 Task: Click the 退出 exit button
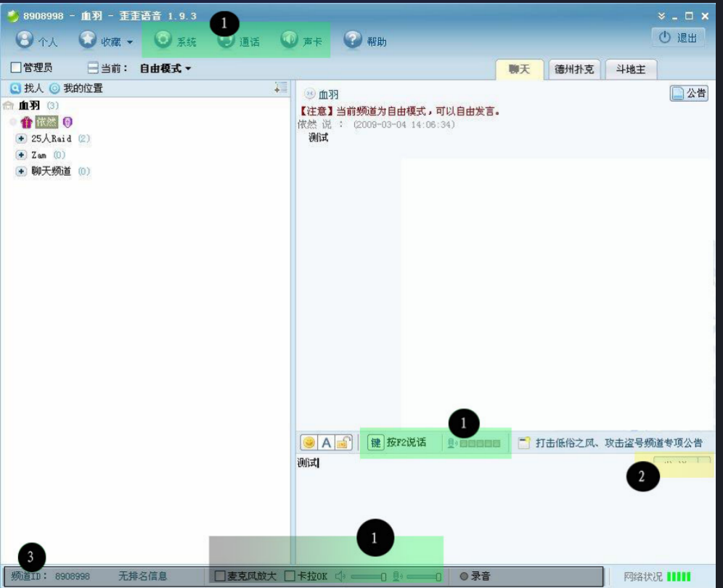[x=678, y=38]
